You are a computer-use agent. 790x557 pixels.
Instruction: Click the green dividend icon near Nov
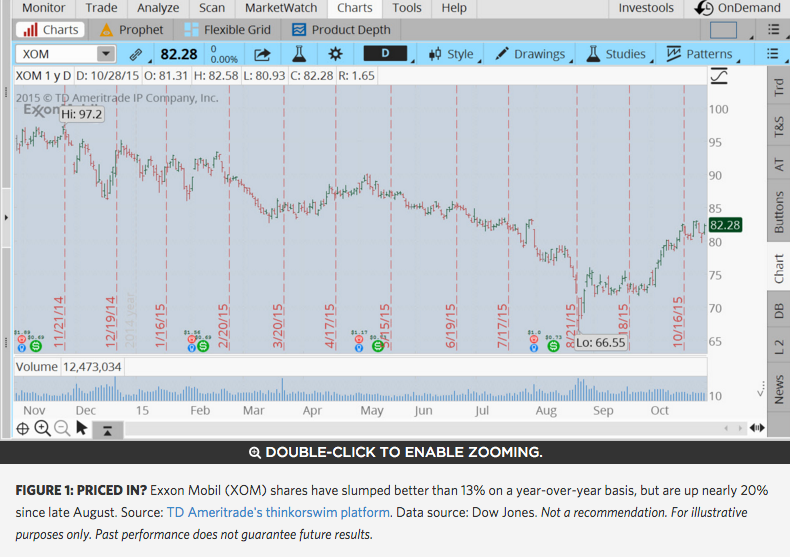tap(35, 346)
